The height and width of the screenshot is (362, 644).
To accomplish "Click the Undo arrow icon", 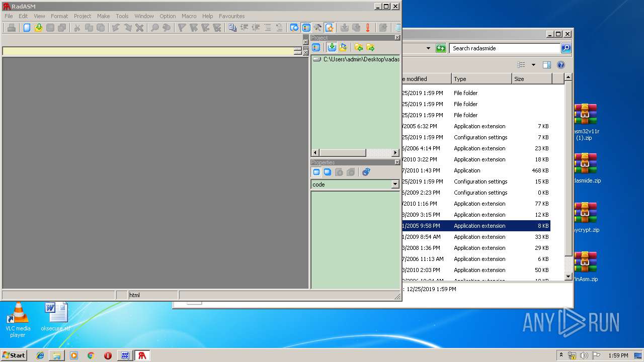I will click(x=116, y=28).
